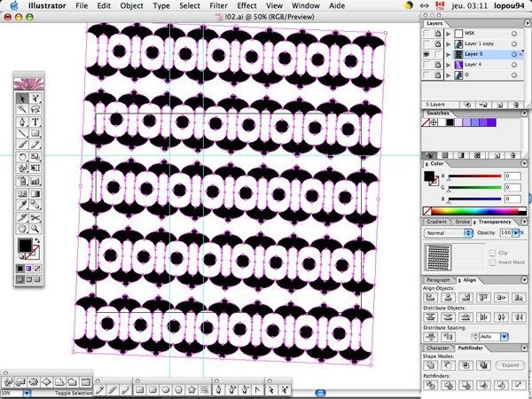Select the Scissors tool
This screenshot has width=532, height=399.
pyautogui.click(x=35, y=217)
